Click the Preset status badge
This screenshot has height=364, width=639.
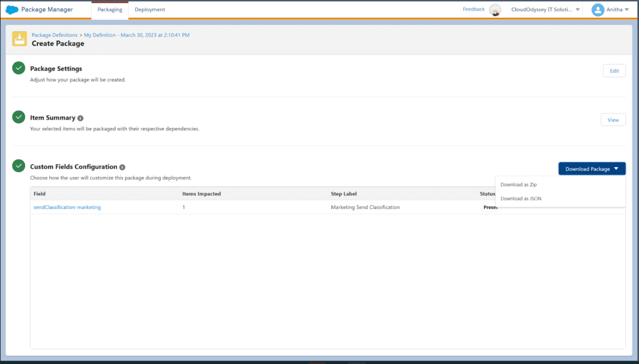pyautogui.click(x=490, y=208)
